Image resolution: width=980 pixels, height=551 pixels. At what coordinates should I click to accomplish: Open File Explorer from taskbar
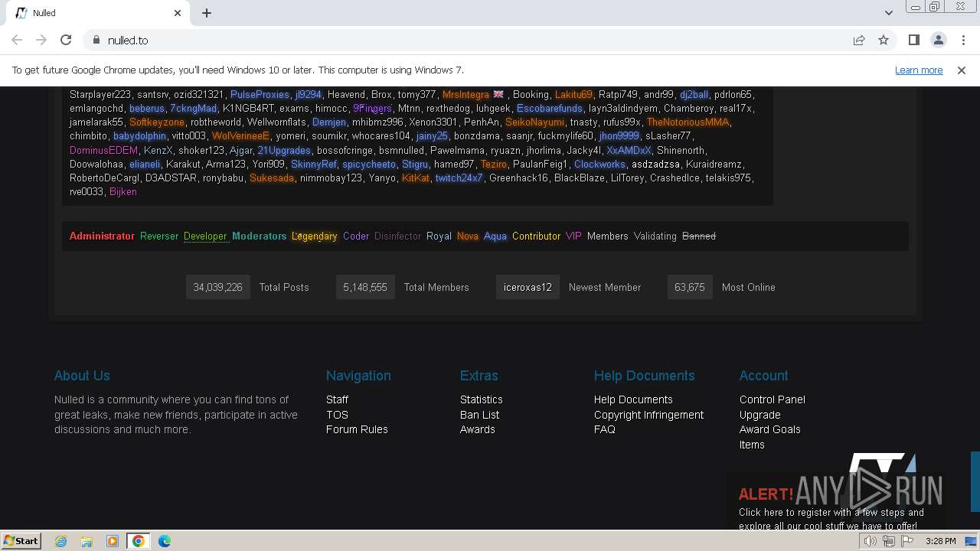pyautogui.click(x=87, y=541)
